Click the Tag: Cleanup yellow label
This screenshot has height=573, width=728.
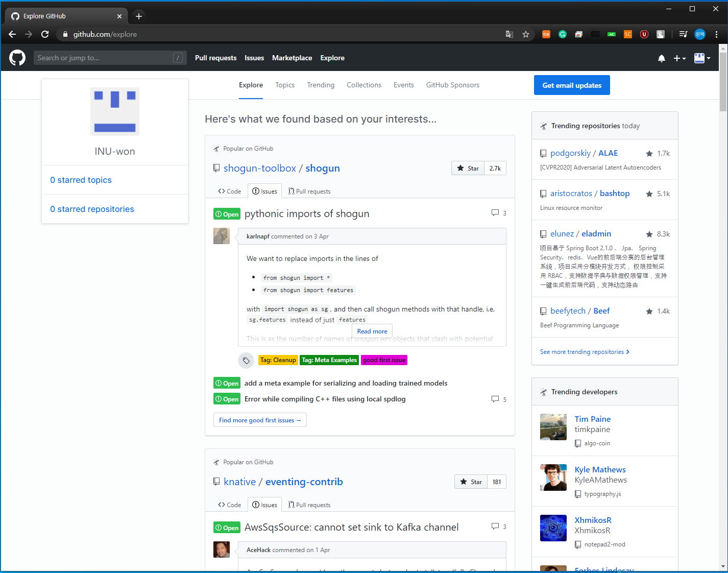click(278, 360)
